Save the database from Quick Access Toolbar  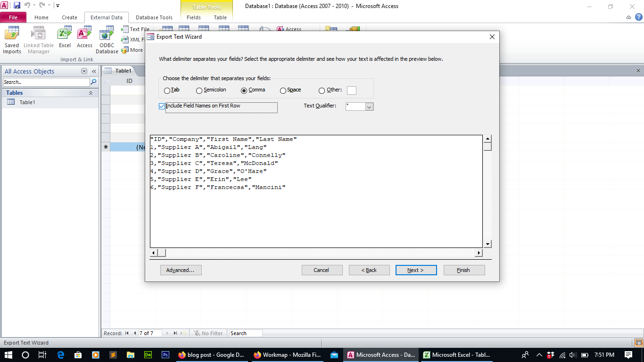17,6
